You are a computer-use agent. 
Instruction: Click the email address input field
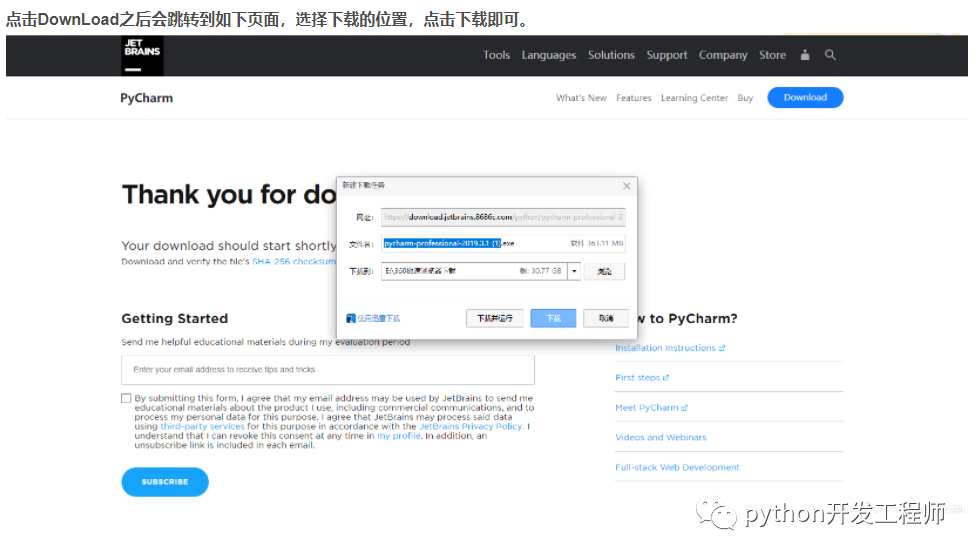pyautogui.click(x=328, y=370)
